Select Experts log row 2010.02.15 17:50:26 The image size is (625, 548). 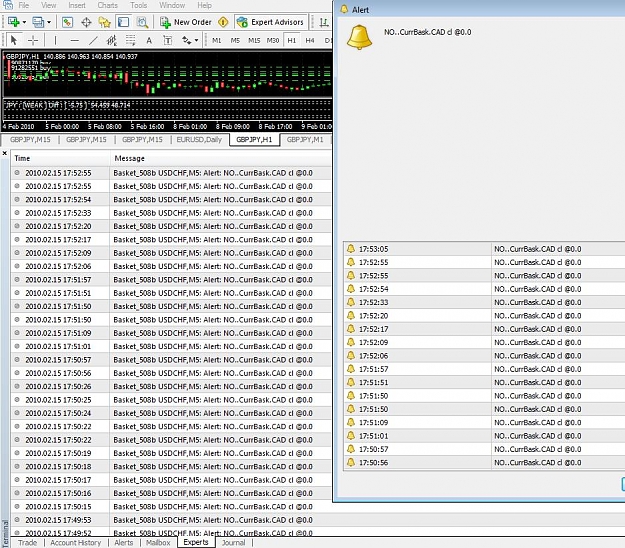pyautogui.click(x=171, y=387)
